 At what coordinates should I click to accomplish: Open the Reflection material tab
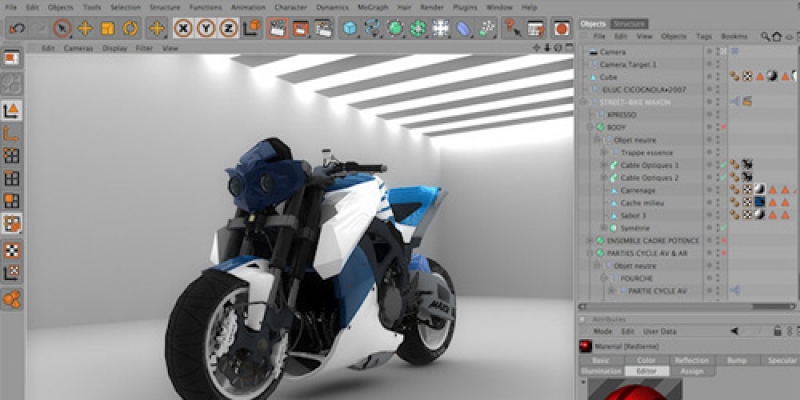click(691, 360)
